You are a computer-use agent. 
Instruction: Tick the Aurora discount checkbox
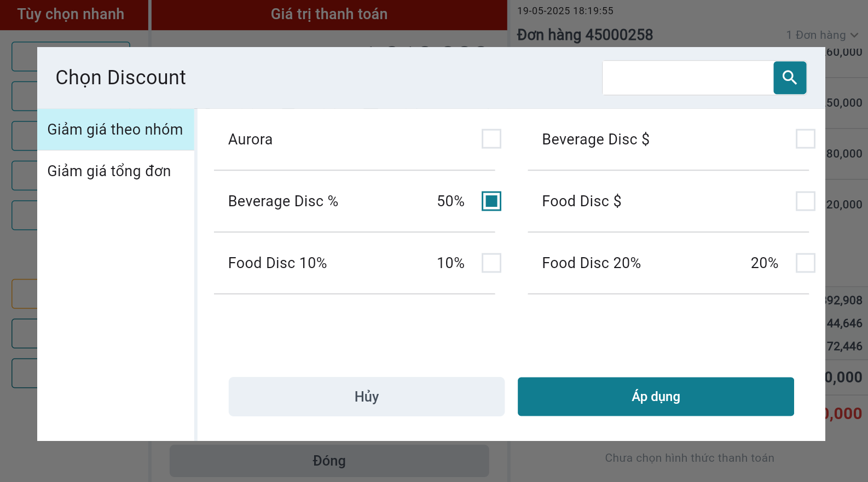pyautogui.click(x=491, y=139)
